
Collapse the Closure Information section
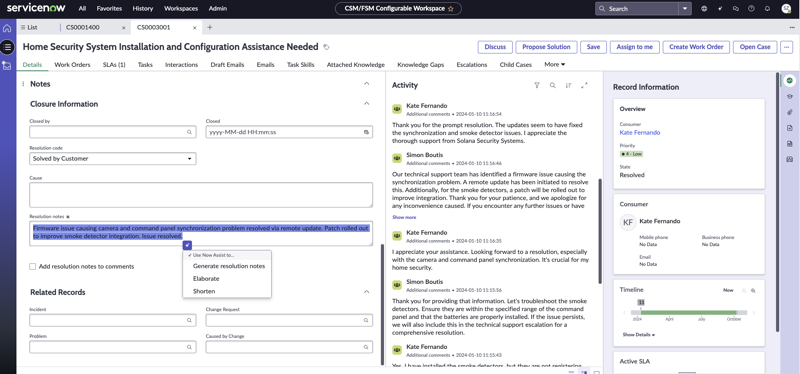click(x=366, y=104)
